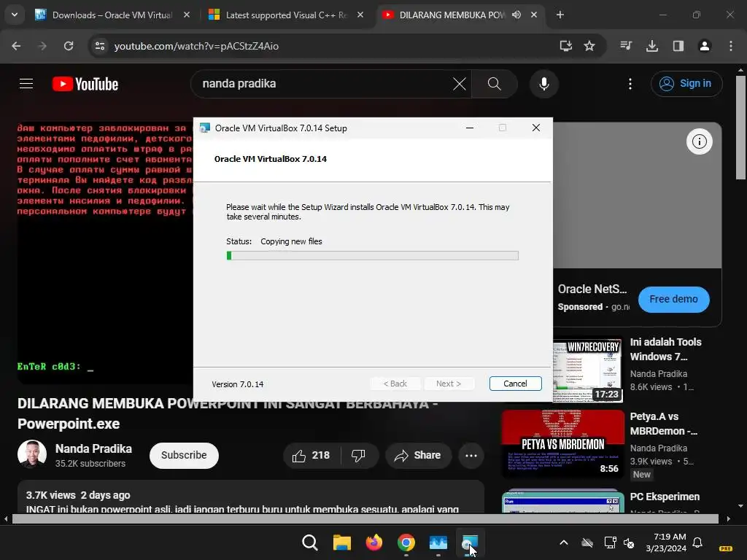747x560 pixels.
Task: Search with your voice using the microphone
Action: 543,84
